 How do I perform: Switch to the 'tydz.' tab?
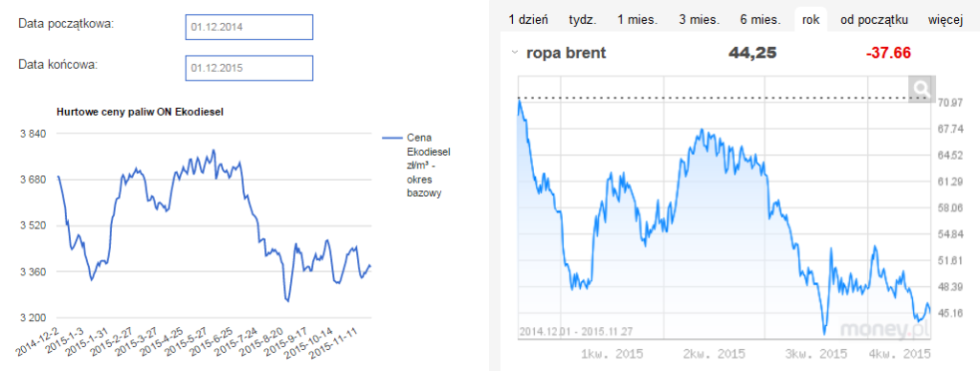pos(583,20)
